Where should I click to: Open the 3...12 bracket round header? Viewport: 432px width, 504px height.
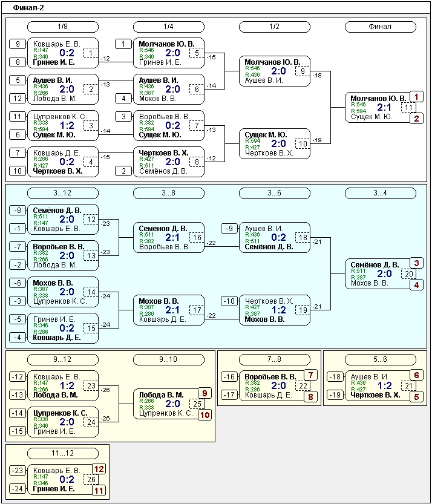point(63,193)
